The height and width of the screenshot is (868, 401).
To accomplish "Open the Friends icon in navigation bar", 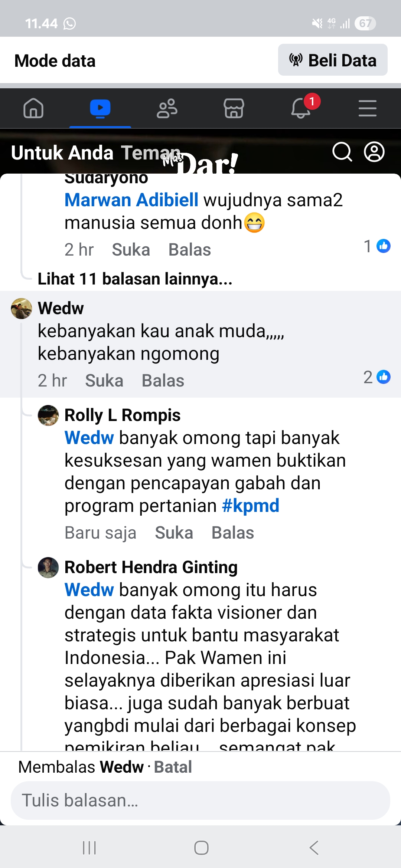I will tap(167, 108).
